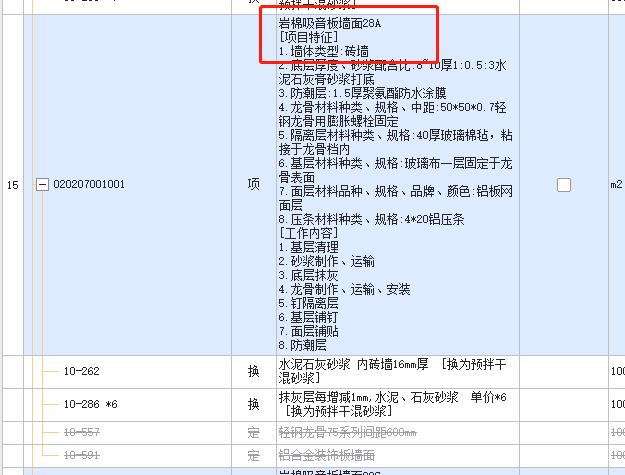
Task: Click 定 type cell of row 10-591
Action: coord(254,456)
